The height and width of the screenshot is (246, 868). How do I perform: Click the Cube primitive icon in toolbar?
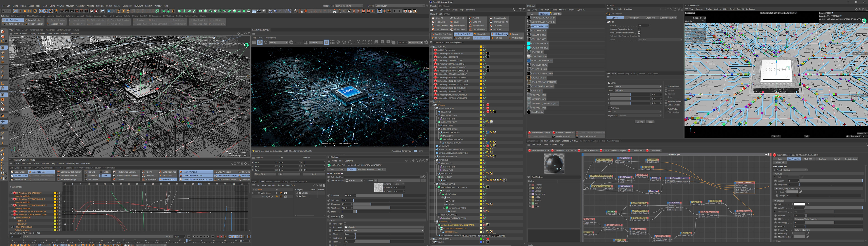click(x=109, y=11)
